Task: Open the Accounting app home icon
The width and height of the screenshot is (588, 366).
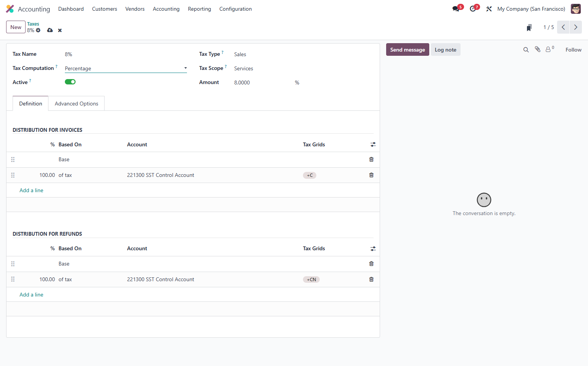Action: 10,9
